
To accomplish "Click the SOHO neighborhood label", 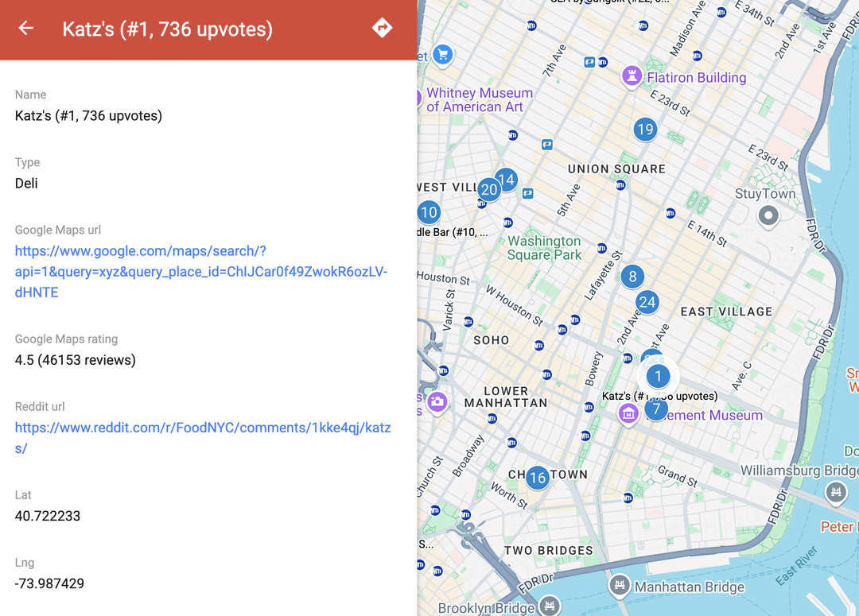I will click(492, 340).
